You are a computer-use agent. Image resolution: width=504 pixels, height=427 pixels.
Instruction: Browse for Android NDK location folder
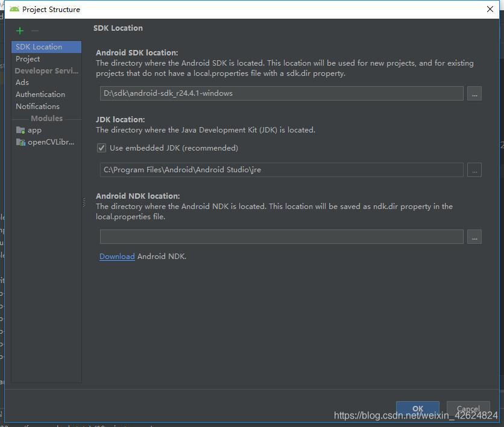[474, 237]
